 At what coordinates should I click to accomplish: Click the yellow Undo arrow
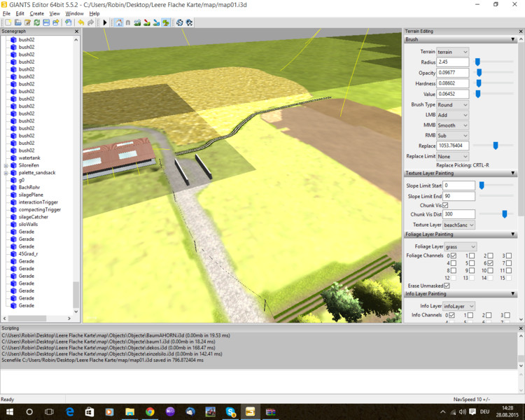coord(81,22)
